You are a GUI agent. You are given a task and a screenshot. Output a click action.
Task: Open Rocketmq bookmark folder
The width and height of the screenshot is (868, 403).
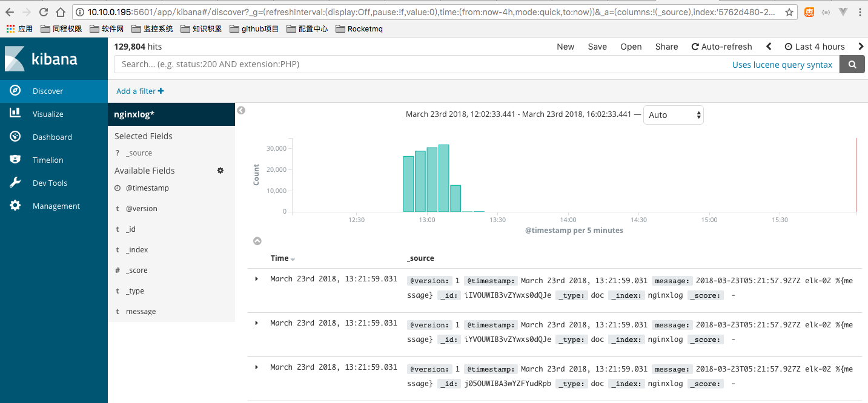coord(359,28)
